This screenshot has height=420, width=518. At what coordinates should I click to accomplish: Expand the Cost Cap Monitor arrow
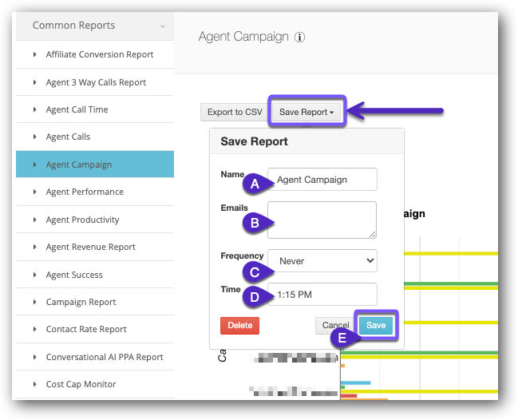[x=34, y=384]
